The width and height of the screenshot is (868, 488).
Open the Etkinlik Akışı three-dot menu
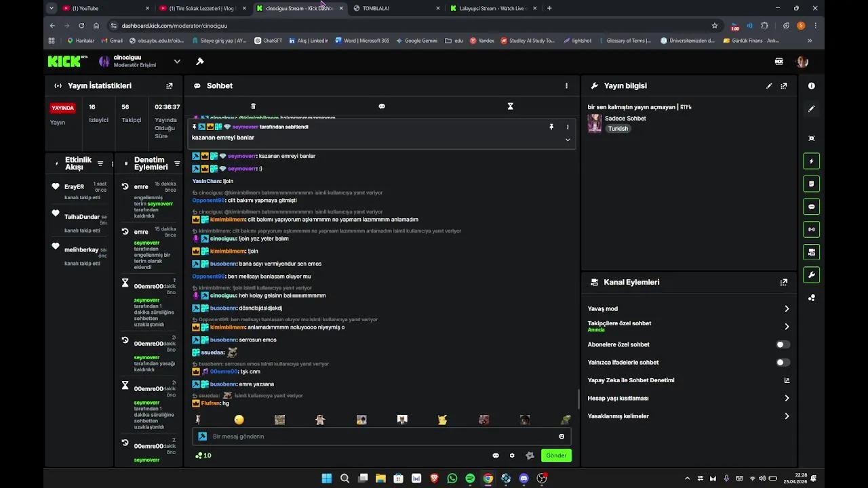[113, 163]
